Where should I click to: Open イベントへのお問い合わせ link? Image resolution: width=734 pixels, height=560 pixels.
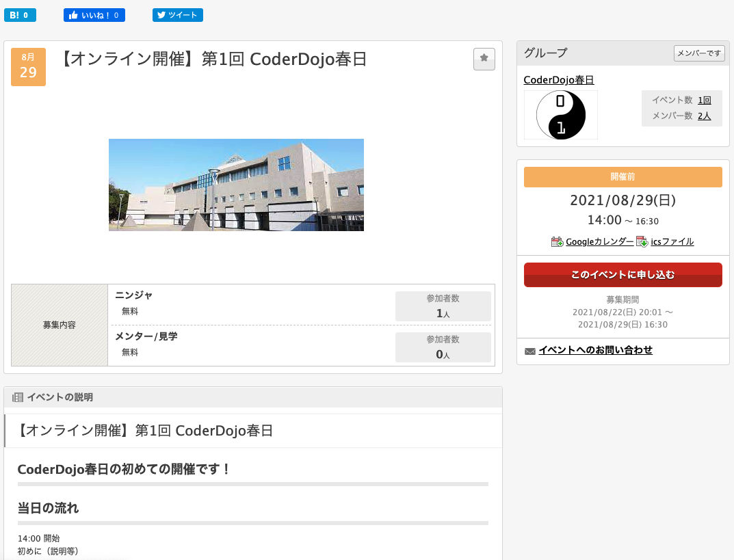[595, 350]
